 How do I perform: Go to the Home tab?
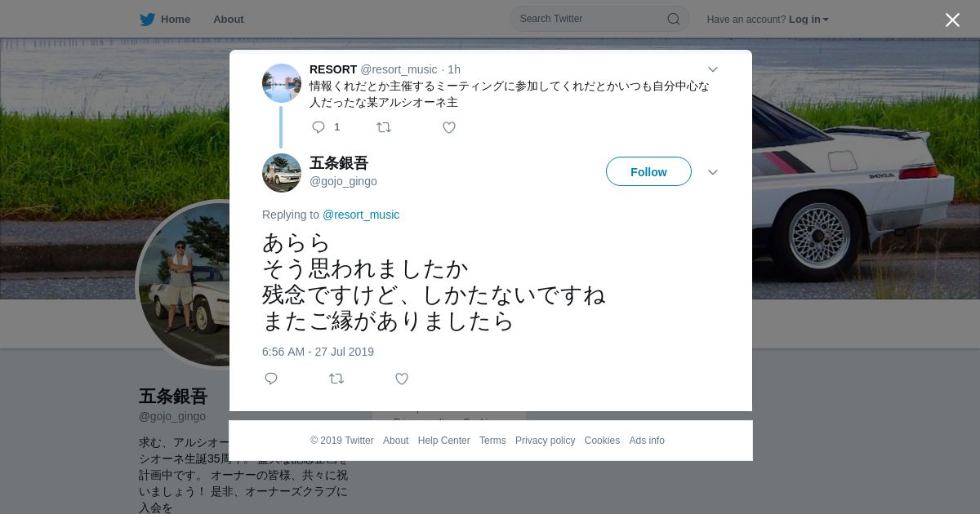pyautogui.click(x=165, y=20)
